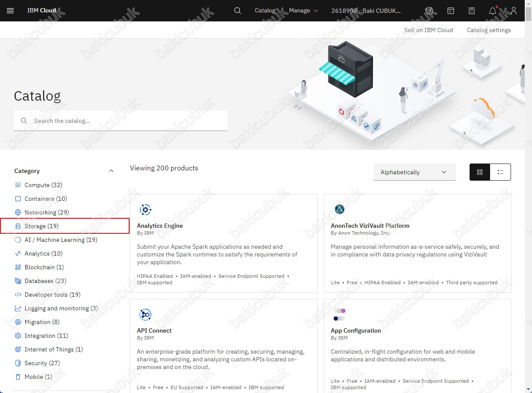Open the account switcher 2618908 - Baki CUBUK
The height and width of the screenshot is (393, 532).
click(366, 11)
